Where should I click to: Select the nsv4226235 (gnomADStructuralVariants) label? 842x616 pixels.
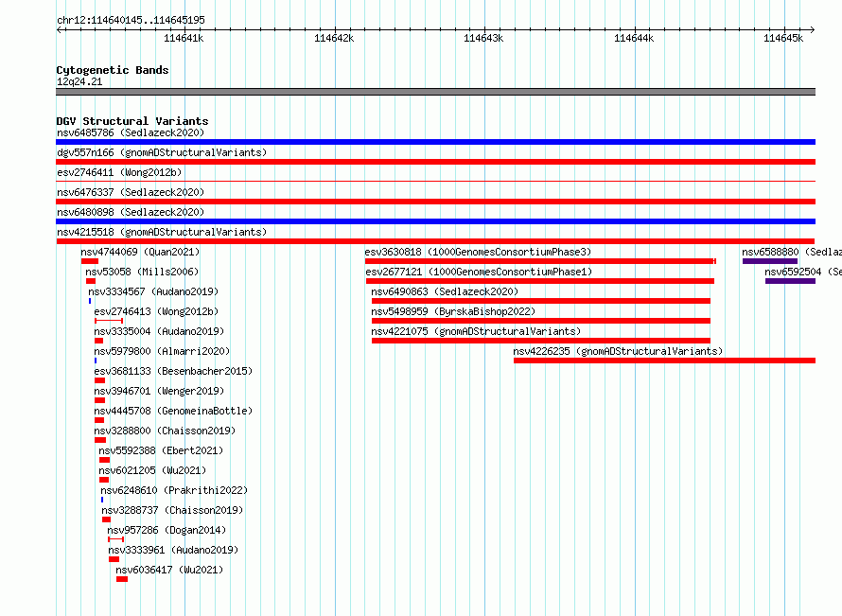(x=618, y=351)
